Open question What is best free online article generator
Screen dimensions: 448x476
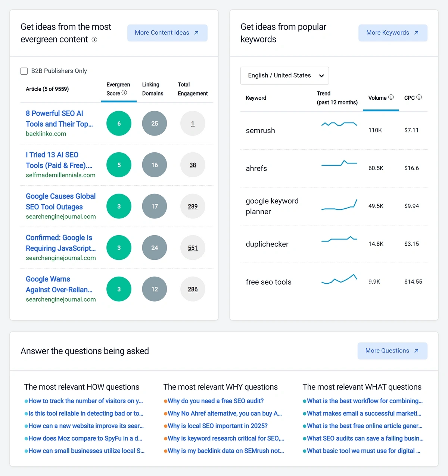tap(365, 426)
